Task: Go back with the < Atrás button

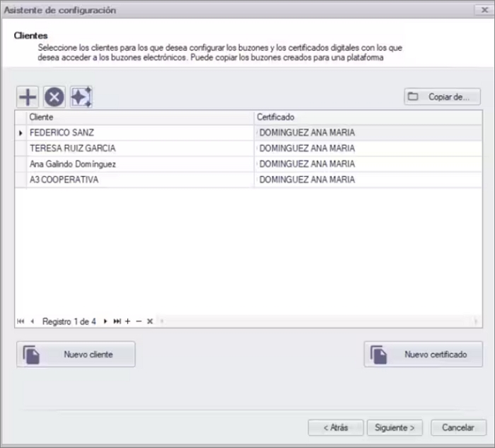Action: [336, 427]
